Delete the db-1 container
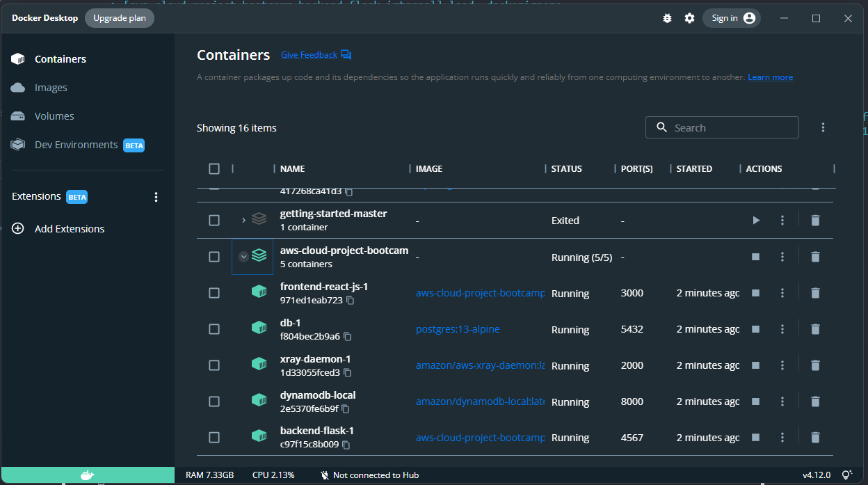Image resolution: width=868 pixels, height=485 pixels. click(815, 329)
